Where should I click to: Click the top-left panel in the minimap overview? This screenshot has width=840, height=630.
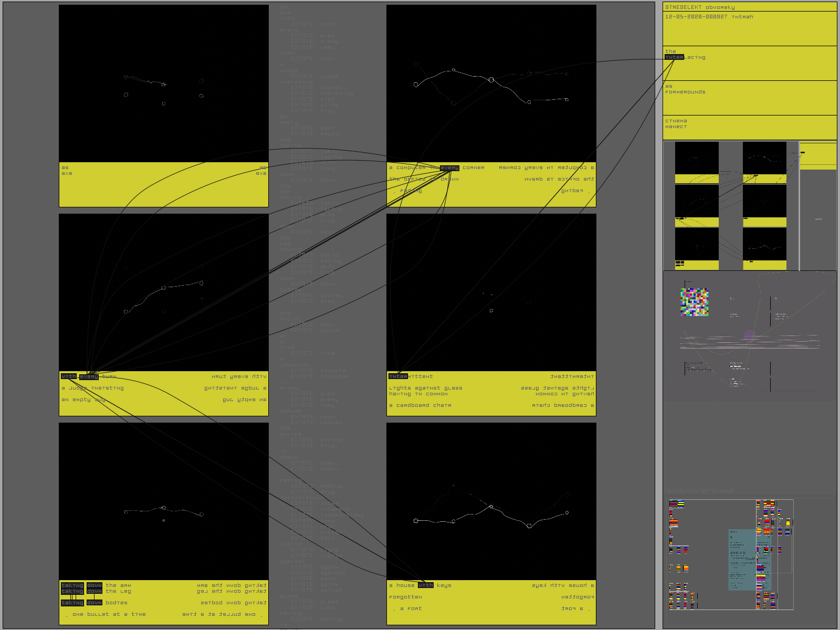point(697,162)
